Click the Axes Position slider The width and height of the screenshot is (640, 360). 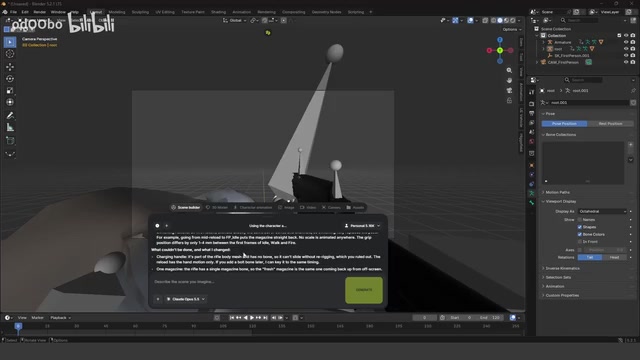[x=606, y=250]
